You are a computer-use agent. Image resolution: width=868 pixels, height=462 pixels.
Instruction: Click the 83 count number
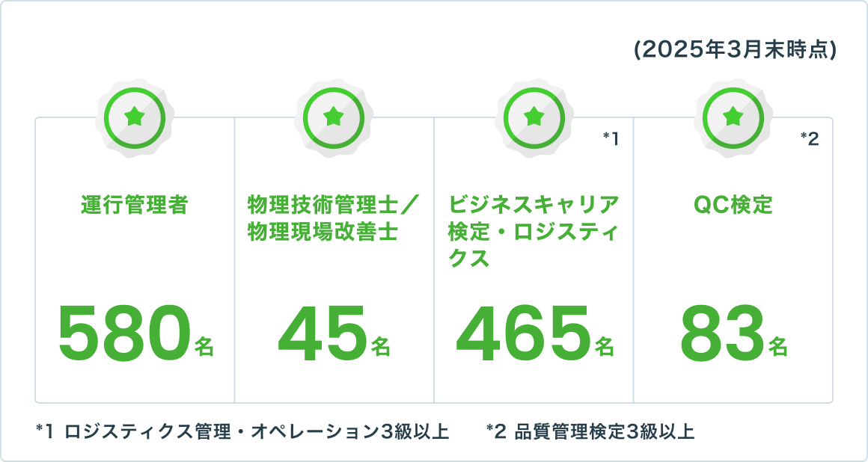point(721,331)
